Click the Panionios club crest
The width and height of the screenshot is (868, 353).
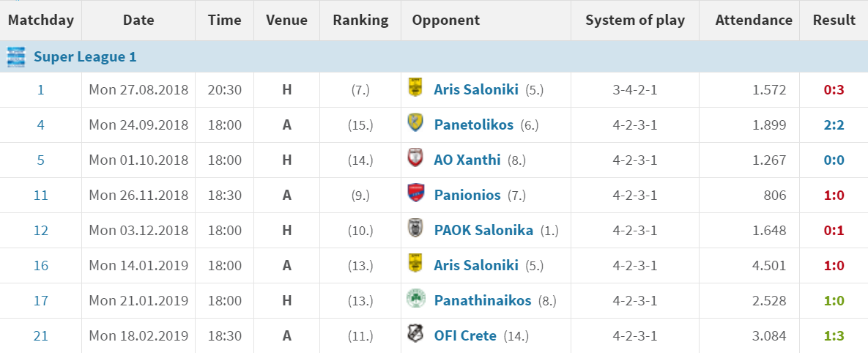pyautogui.click(x=415, y=193)
